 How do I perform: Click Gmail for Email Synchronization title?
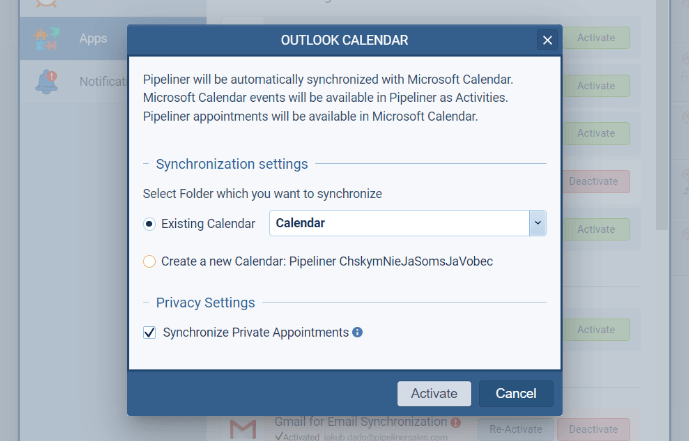(x=361, y=423)
